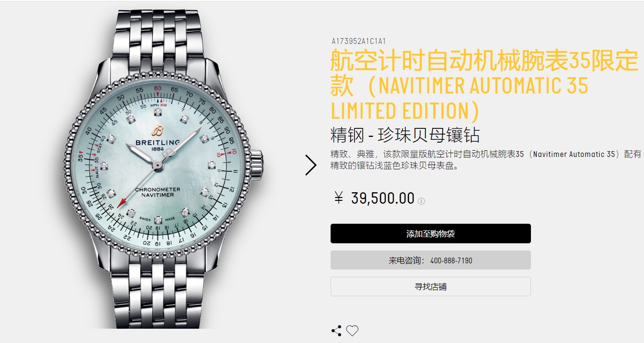This screenshot has width=644, height=343.
Task: Click the ¥ 39,500.00 price text
Action: point(374,198)
